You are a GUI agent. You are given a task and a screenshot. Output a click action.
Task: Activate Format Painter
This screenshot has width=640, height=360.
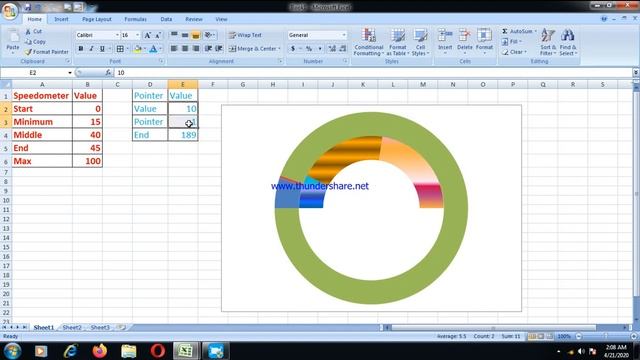point(47,52)
